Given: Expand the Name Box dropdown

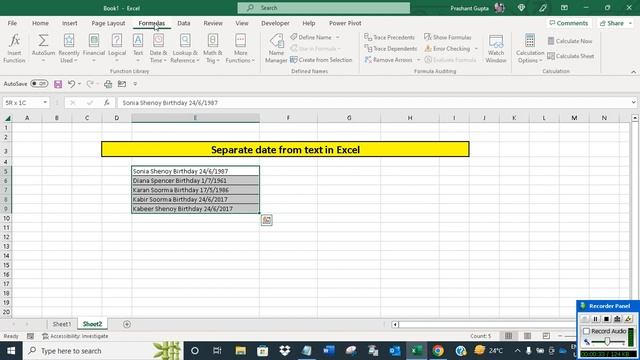Looking at the screenshot, I should click(45, 103).
